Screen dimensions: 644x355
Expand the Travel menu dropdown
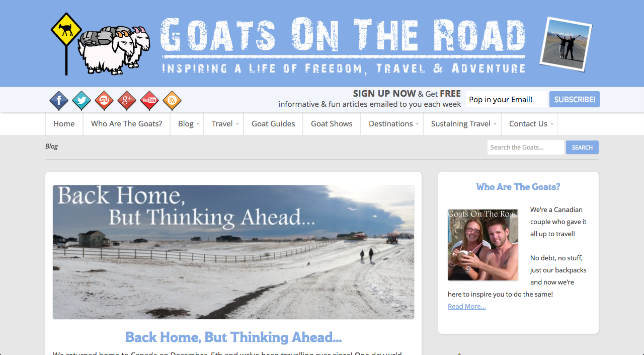[x=223, y=124]
